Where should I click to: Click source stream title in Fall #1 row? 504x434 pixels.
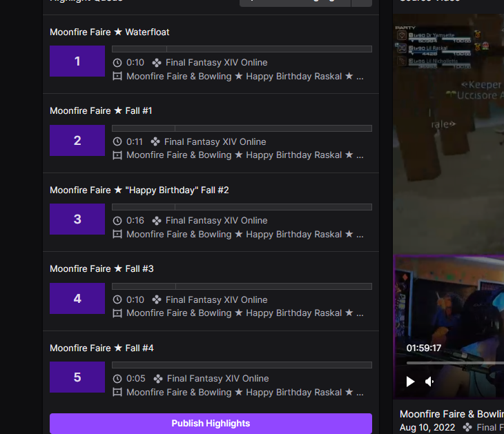click(x=245, y=155)
